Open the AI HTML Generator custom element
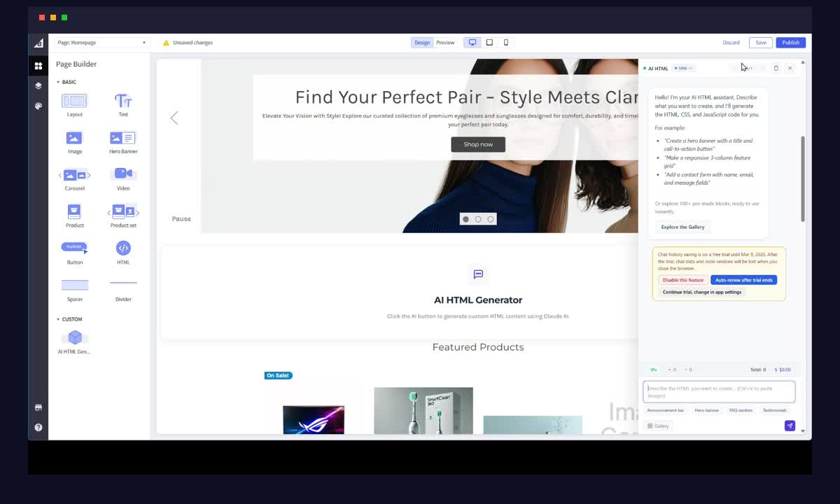 (x=74, y=339)
